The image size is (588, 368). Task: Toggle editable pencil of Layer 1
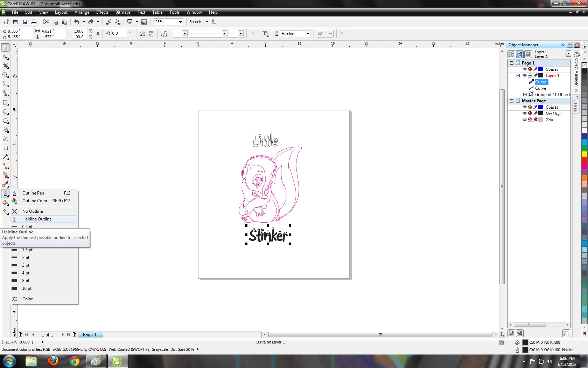click(x=535, y=75)
